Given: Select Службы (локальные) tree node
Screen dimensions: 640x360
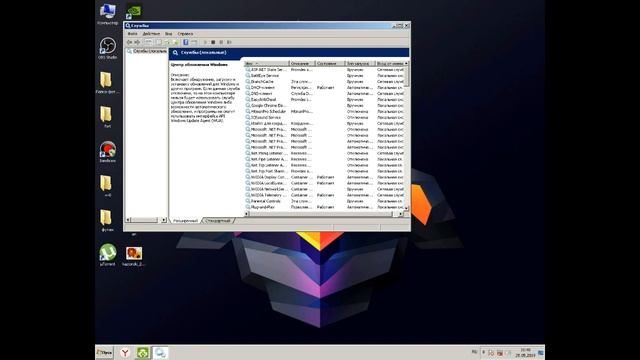Looking at the screenshot, I should [147, 51].
